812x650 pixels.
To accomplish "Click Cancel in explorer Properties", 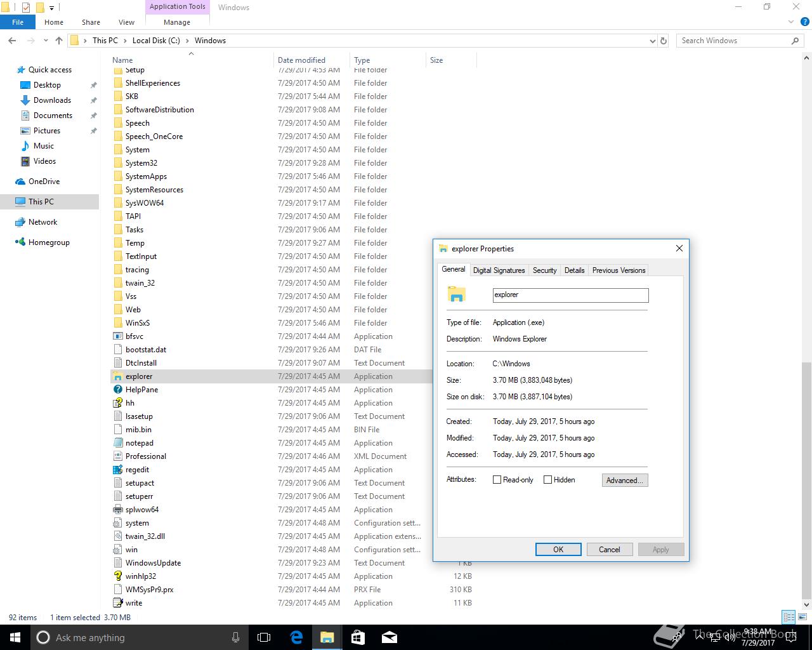I will pos(610,550).
